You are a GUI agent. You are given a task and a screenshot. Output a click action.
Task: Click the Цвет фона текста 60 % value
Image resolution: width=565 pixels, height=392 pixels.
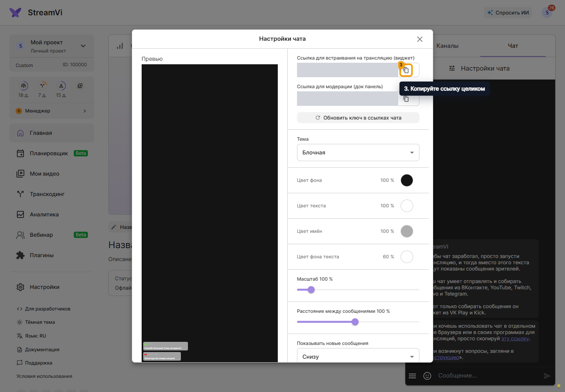[x=388, y=257]
